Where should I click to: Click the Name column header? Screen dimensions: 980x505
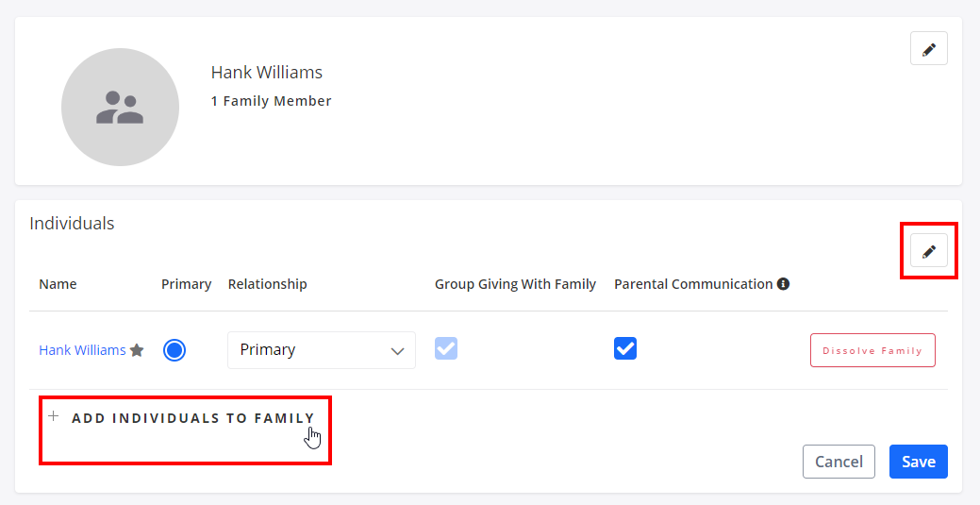click(58, 284)
